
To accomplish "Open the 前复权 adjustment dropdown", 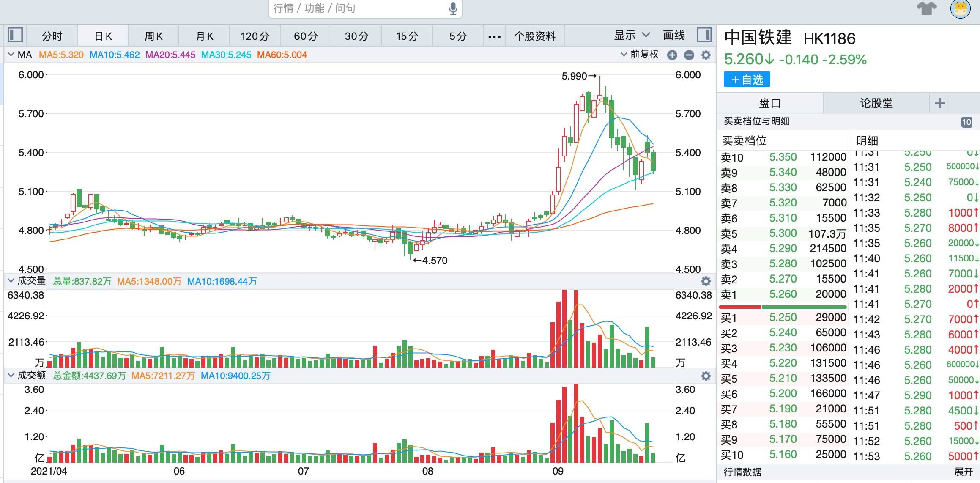I will pyautogui.click(x=639, y=55).
